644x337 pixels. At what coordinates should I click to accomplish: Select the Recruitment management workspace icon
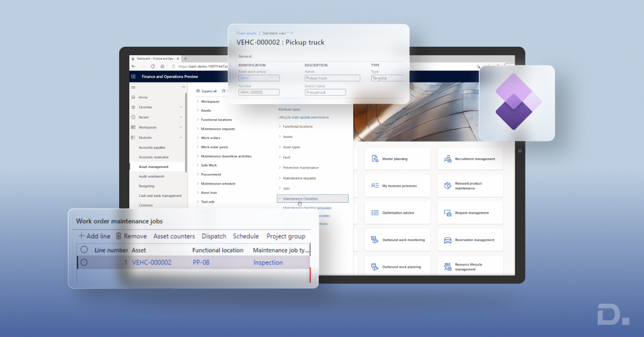tap(447, 158)
